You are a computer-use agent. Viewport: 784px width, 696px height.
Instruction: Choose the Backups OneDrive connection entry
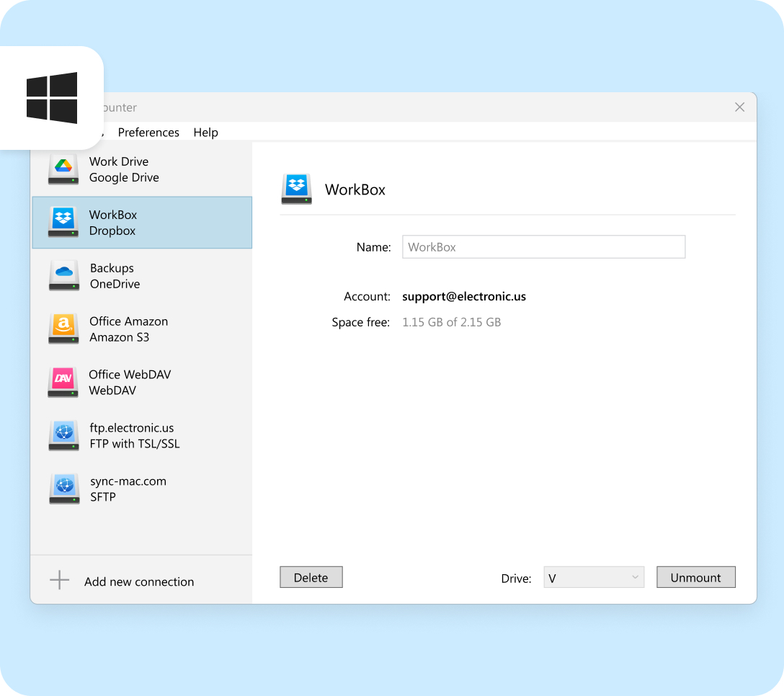coord(115,276)
